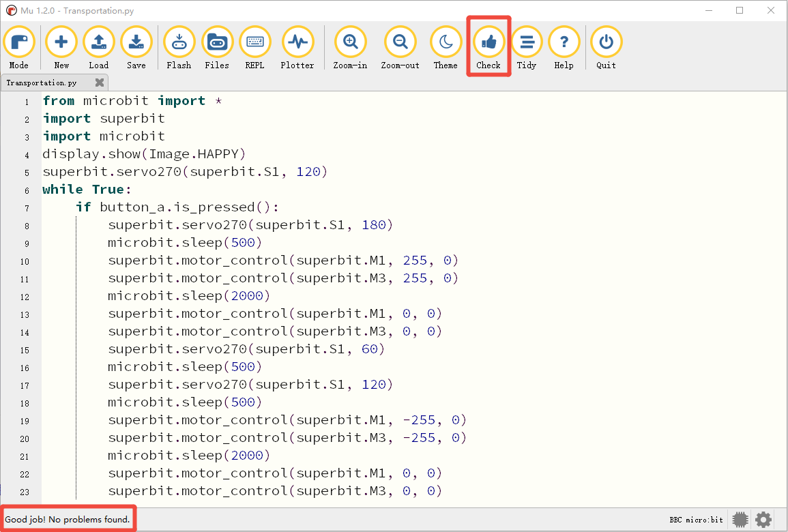Click the device chip icon in status bar
Viewport: 788px width, 532px height.
point(740,520)
